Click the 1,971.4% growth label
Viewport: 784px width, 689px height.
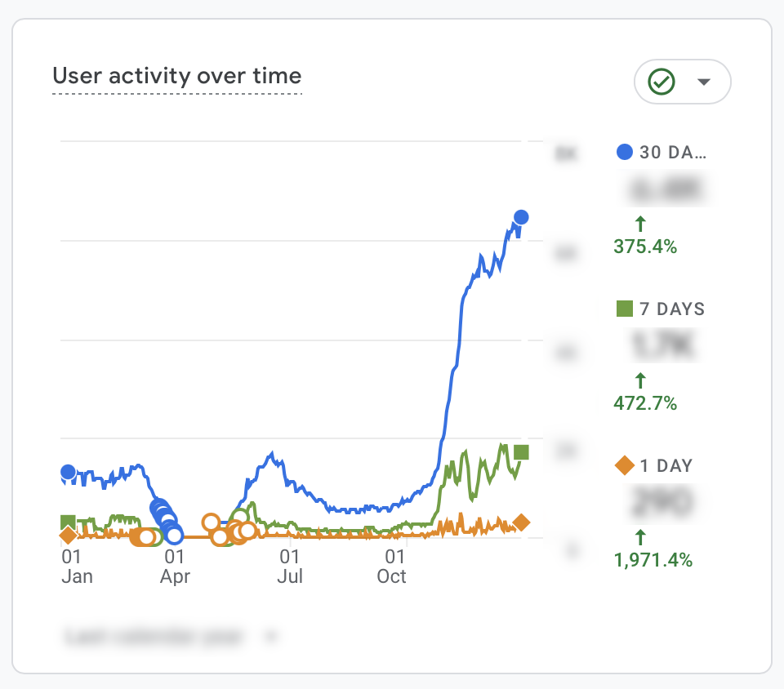coord(653,559)
